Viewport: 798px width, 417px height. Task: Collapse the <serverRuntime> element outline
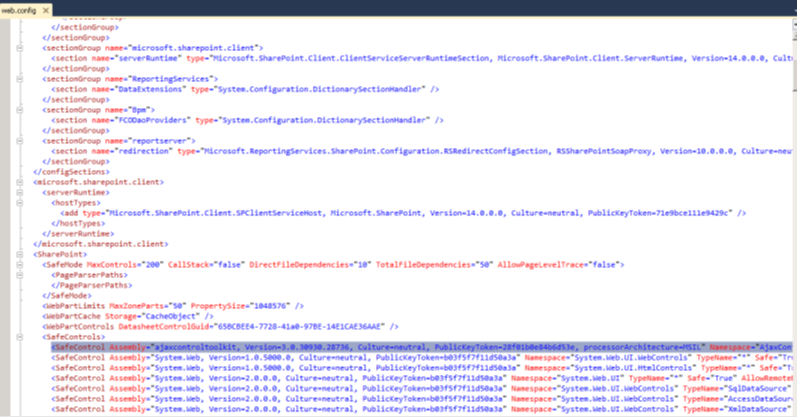coord(19,192)
